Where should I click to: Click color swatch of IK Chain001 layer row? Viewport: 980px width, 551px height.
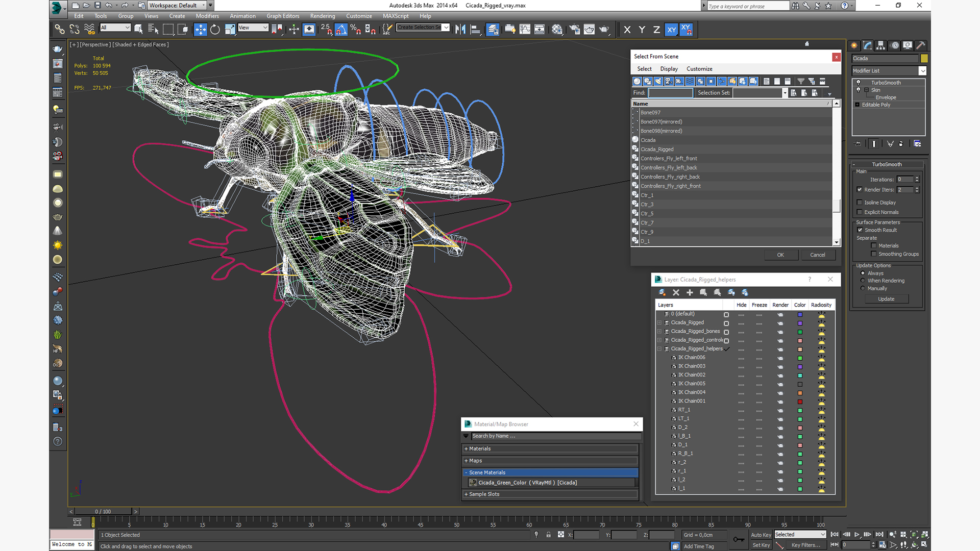800,402
